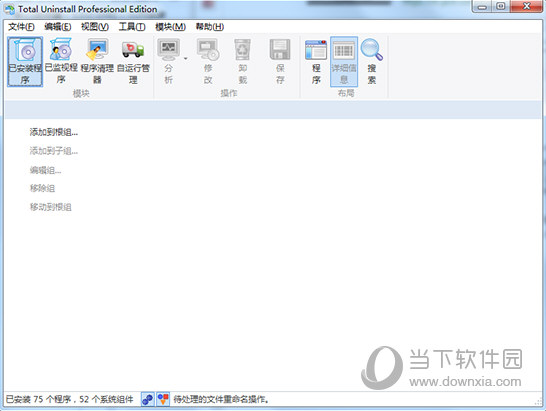
Task: Switch to 程序 layout view
Action: tap(316, 61)
